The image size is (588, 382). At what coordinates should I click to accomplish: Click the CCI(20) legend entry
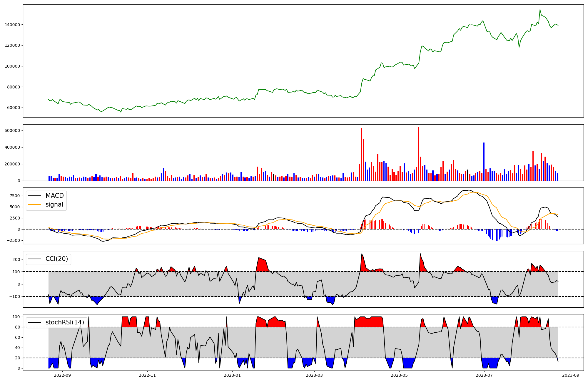(x=56, y=259)
